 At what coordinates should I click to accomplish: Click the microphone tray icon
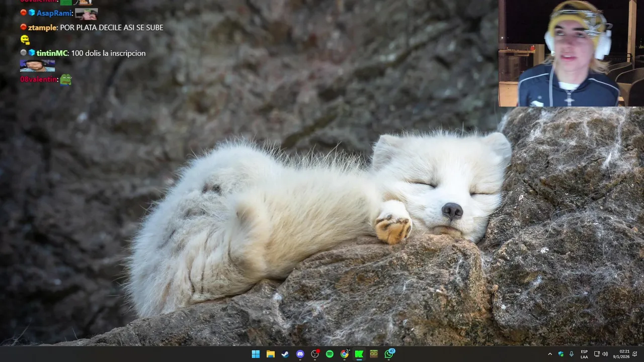pos(572,354)
